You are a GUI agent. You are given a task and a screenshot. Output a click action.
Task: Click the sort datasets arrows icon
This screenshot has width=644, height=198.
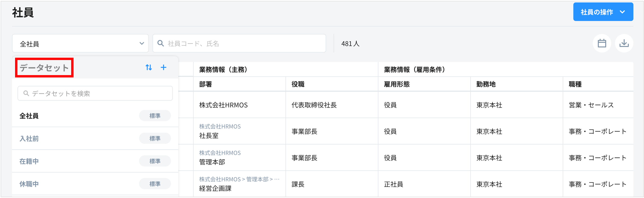pos(149,67)
